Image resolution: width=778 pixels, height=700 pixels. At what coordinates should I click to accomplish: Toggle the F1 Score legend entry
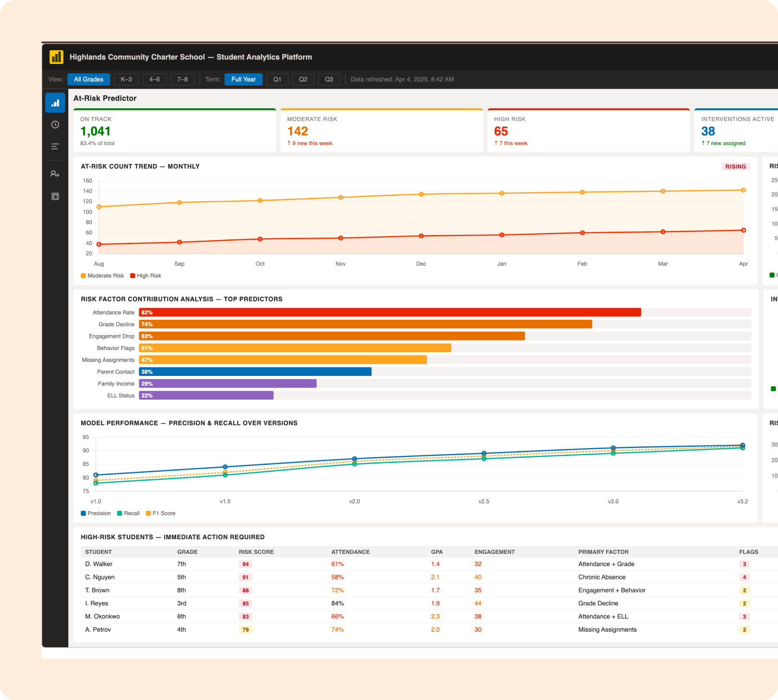[161, 513]
